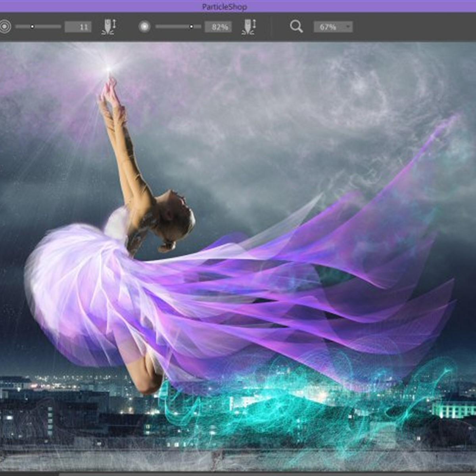Click the magnifier zoom icon

point(296,27)
